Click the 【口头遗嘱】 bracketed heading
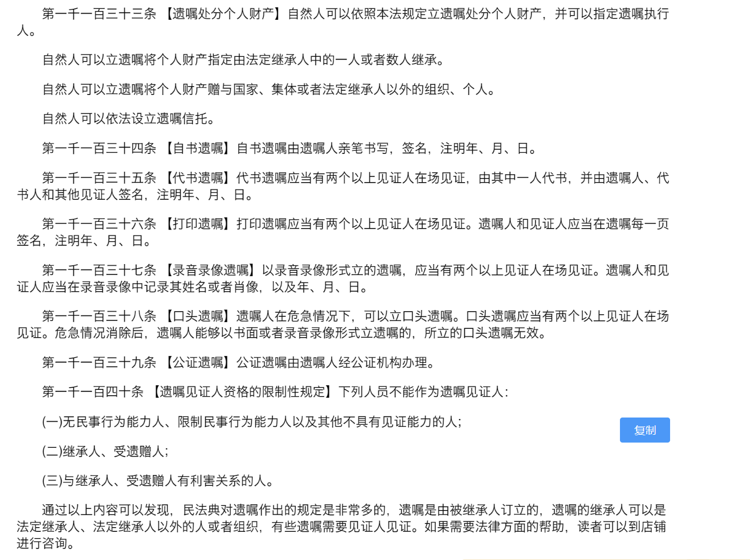The height and width of the screenshot is (560, 750). pos(197,316)
